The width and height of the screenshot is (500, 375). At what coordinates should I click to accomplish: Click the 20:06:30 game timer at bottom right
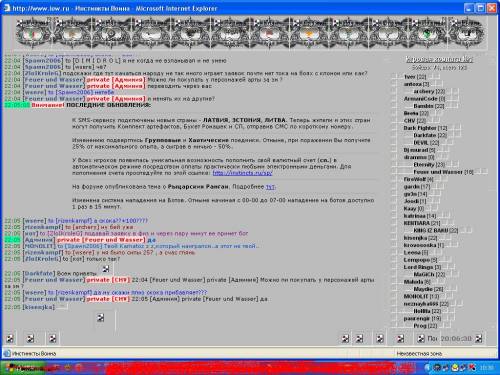456,339
